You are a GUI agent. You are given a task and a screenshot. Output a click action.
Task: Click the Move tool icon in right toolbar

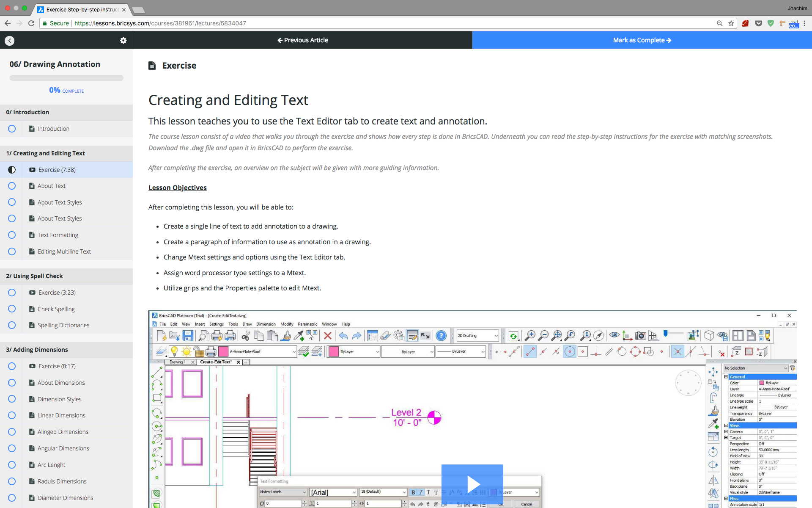click(x=713, y=372)
